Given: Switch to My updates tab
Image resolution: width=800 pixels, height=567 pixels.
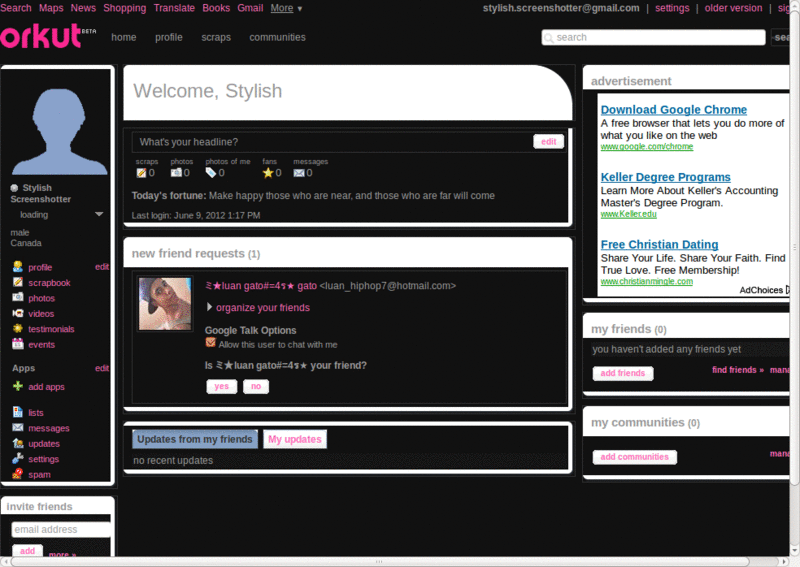Looking at the screenshot, I should point(295,439).
